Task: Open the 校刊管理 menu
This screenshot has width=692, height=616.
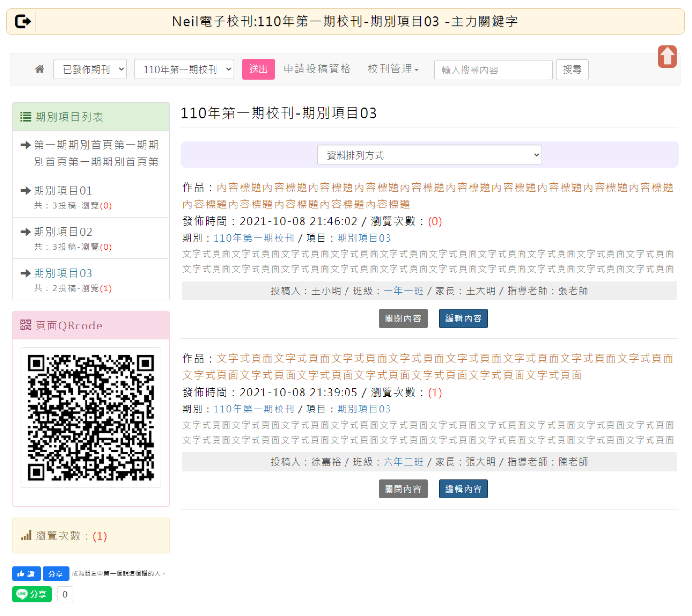Action: point(392,69)
